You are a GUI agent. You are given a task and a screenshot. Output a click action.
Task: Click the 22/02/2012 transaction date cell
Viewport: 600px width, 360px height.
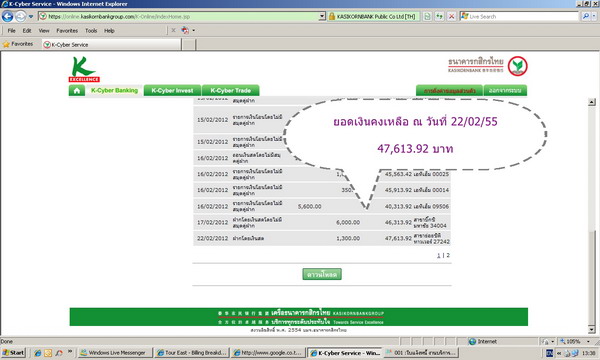(212, 238)
